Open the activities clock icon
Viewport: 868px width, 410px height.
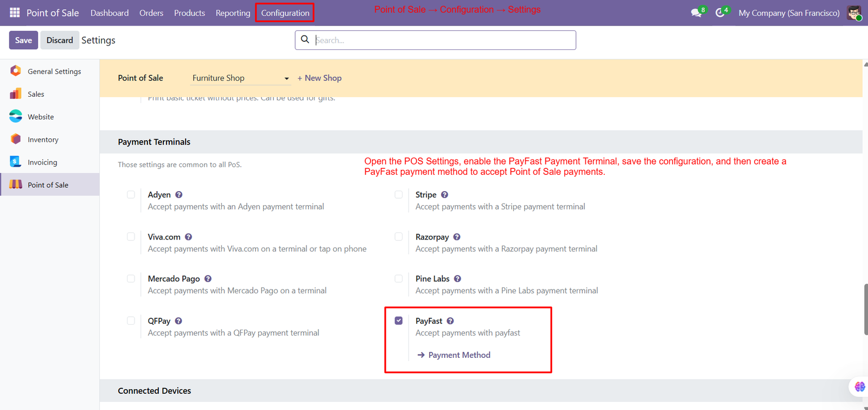[720, 12]
